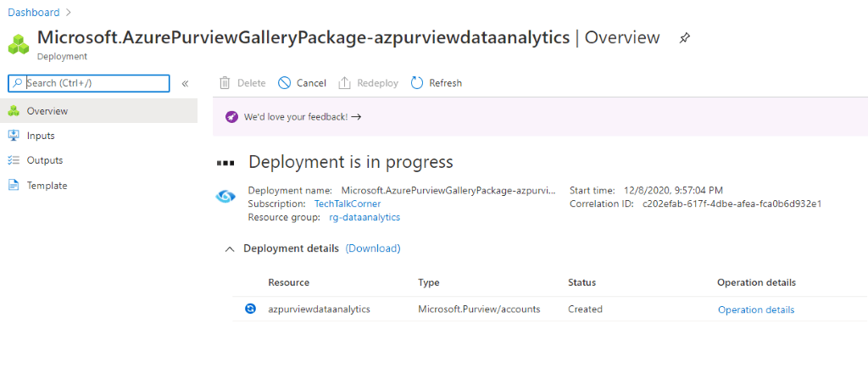Focus the Search (Ctrl+/) input field
The image size is (868, 368).
(88, 83)
